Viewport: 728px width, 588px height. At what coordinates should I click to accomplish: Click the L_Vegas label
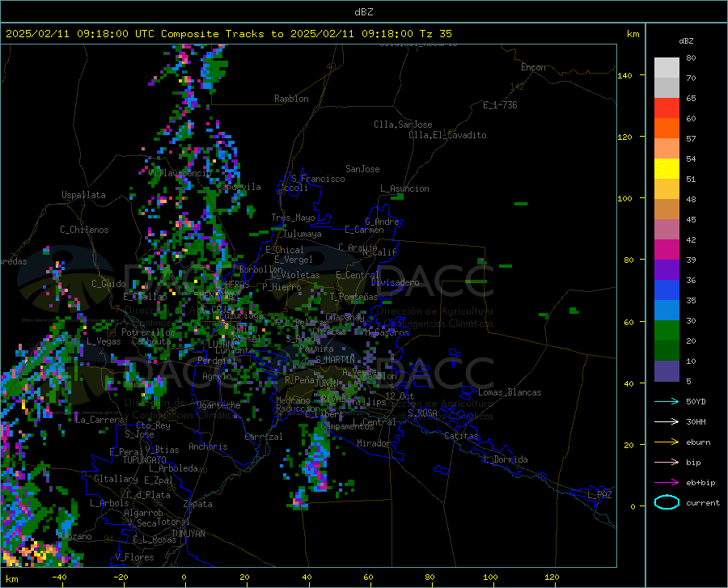pyautogui.click(x=104, y=341)
